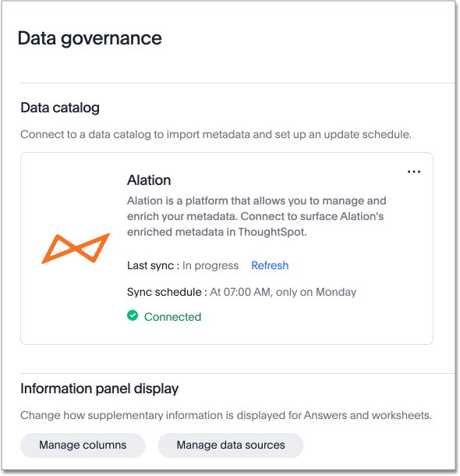460x476 pixels.
Task: Click the 07:00 AM Monday schedule value
Action: tap(283, 292)
